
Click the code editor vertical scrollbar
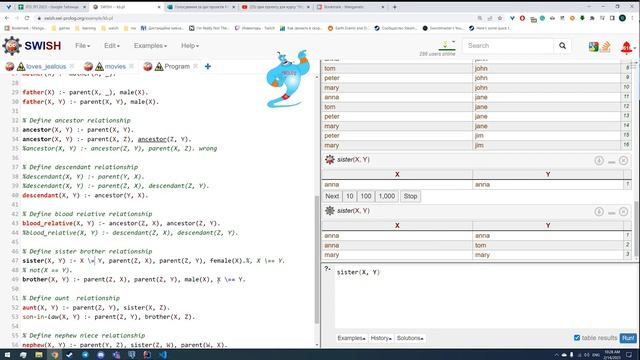click(x=317, y=259)
